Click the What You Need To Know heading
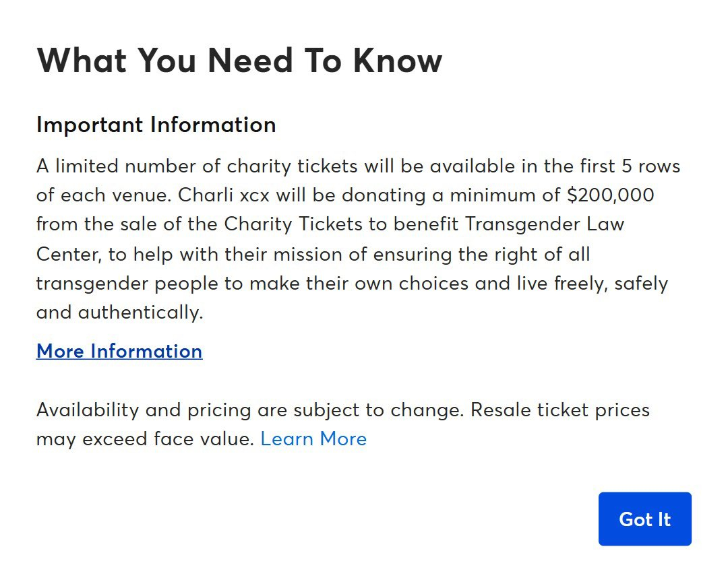This screenshot has width=728, height=584. click(x=239, y=61)
